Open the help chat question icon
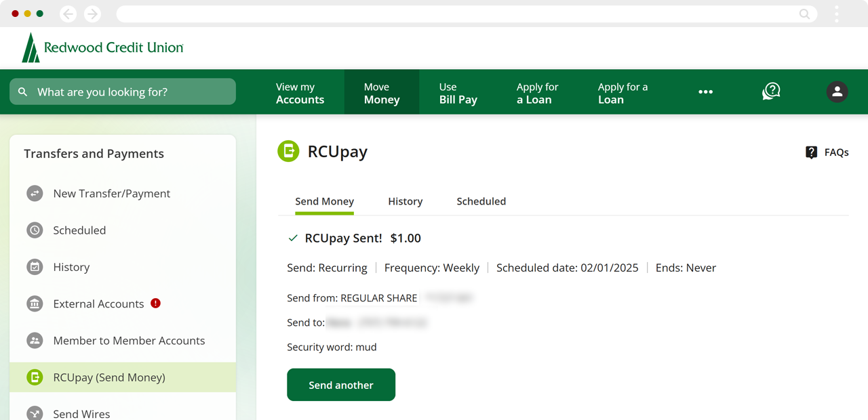 (771, 91)
